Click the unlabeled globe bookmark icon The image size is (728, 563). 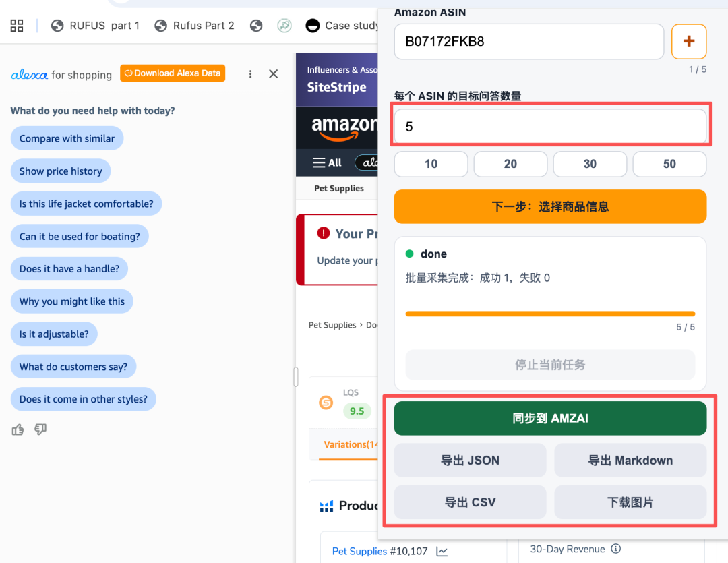coord(256,26)
